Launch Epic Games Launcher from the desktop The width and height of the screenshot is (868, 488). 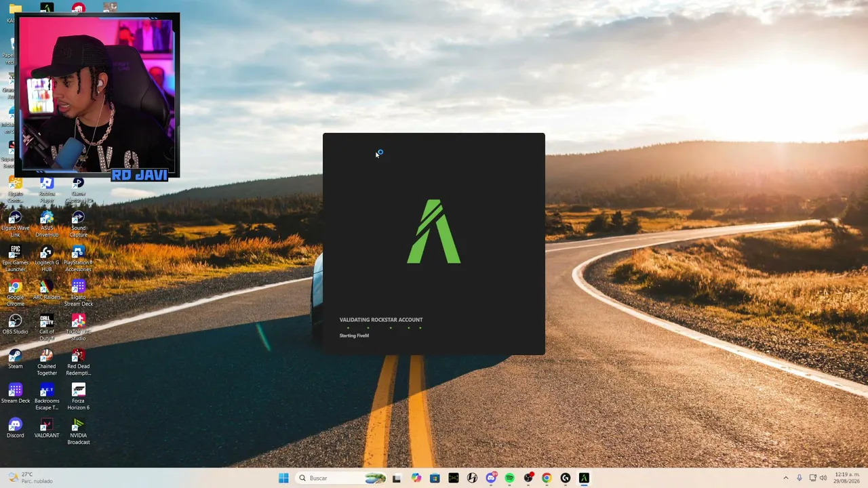[15, 260]
